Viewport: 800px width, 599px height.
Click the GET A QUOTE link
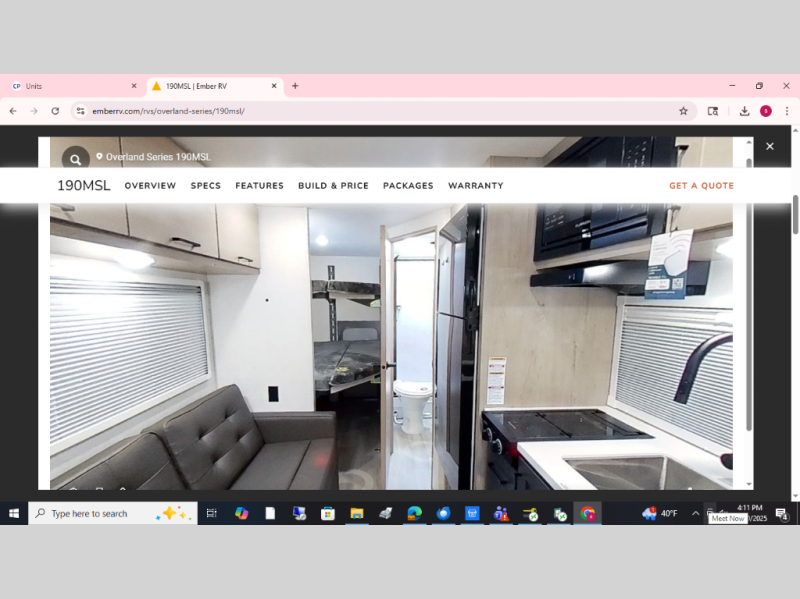click(x=701, y=186)
